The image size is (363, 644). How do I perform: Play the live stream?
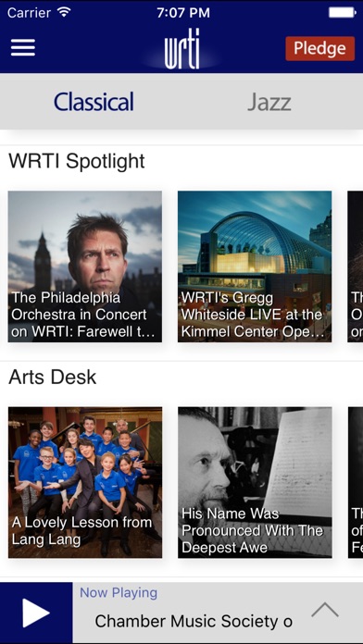(x=36, y=613)
